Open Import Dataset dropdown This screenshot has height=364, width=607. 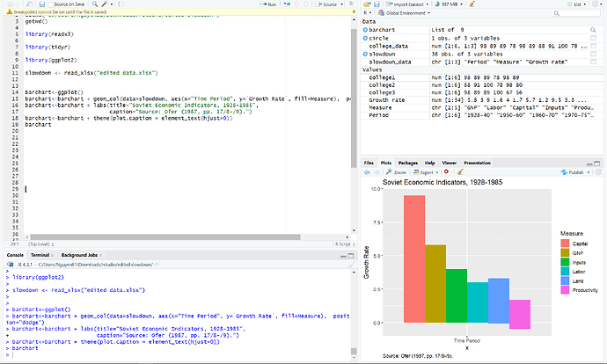pos(407,4)
